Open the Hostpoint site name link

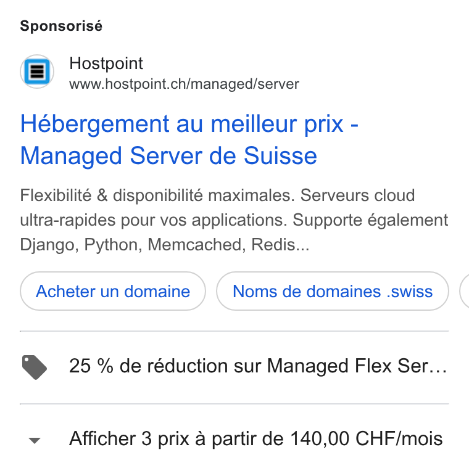[x=106, y=64]
